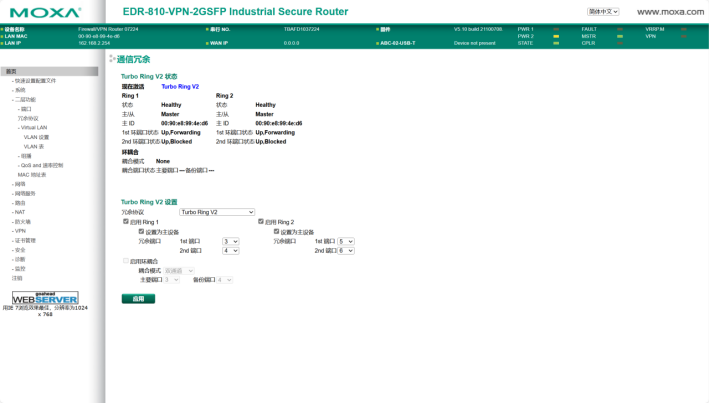
Task: Expand 组播 in the sidebar
Action: coord(26,156)
